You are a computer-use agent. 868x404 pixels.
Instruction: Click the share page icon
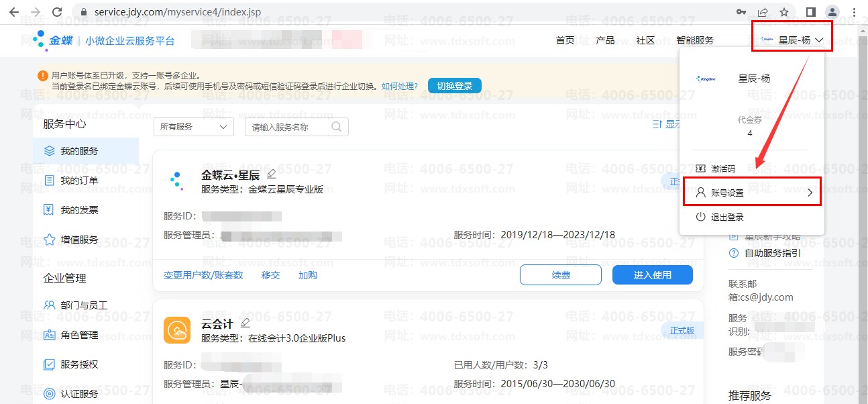point(763,12)
